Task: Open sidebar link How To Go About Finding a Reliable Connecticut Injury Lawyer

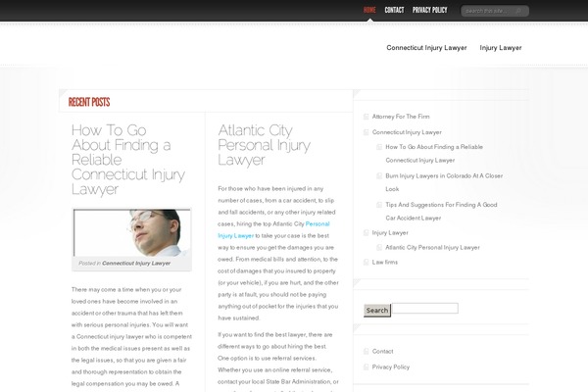Action: [x=434, y=154]
